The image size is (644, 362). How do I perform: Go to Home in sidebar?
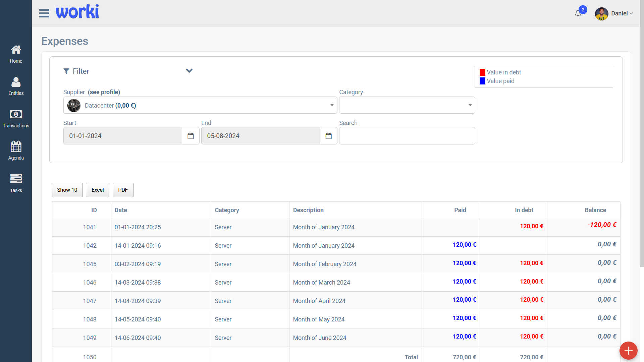16,54
